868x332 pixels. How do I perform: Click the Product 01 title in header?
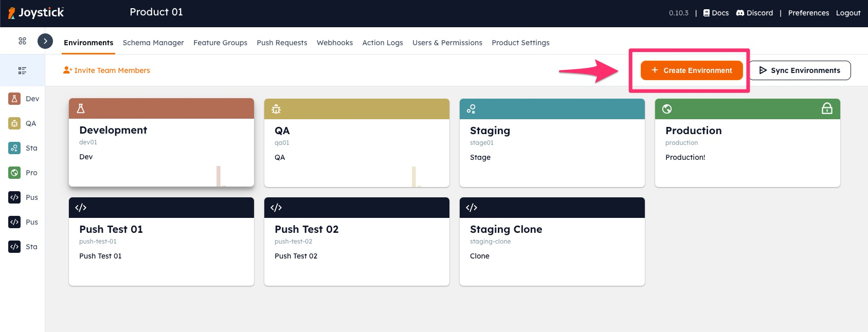click(156, 12)
